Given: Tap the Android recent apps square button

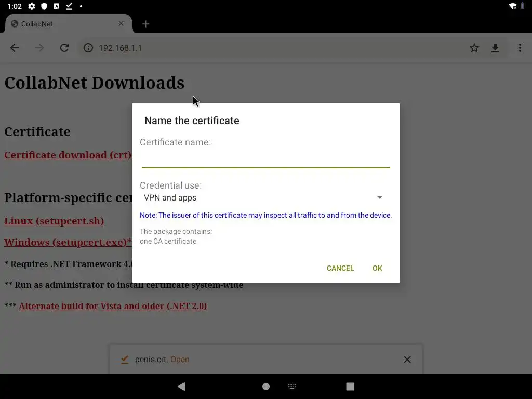Looking at the screenshot, I should [x=350, y=387].
